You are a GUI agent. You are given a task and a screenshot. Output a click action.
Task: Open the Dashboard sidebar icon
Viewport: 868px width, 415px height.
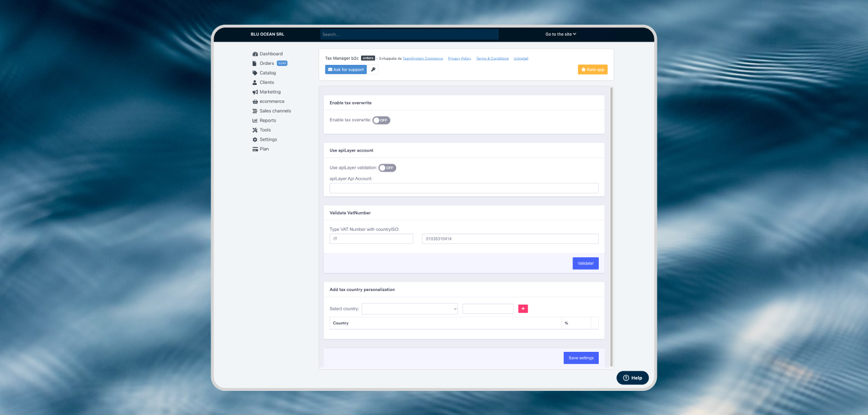pyautogui.click(x=255, y=54)
